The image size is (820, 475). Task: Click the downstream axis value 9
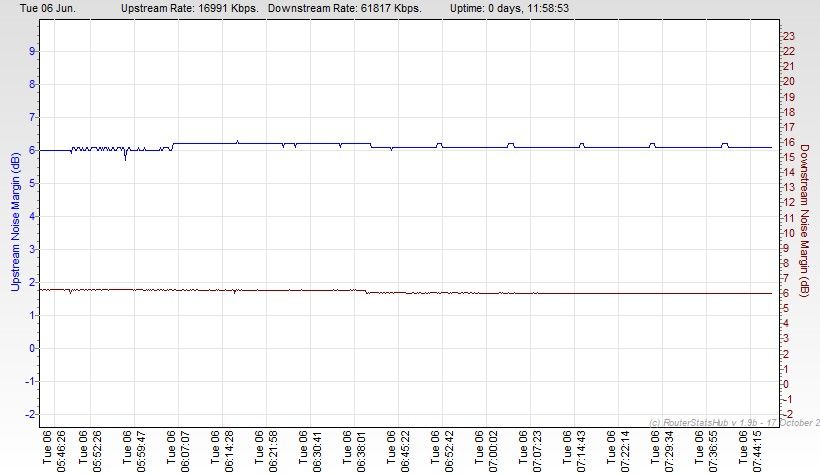(x=786, y=248)
